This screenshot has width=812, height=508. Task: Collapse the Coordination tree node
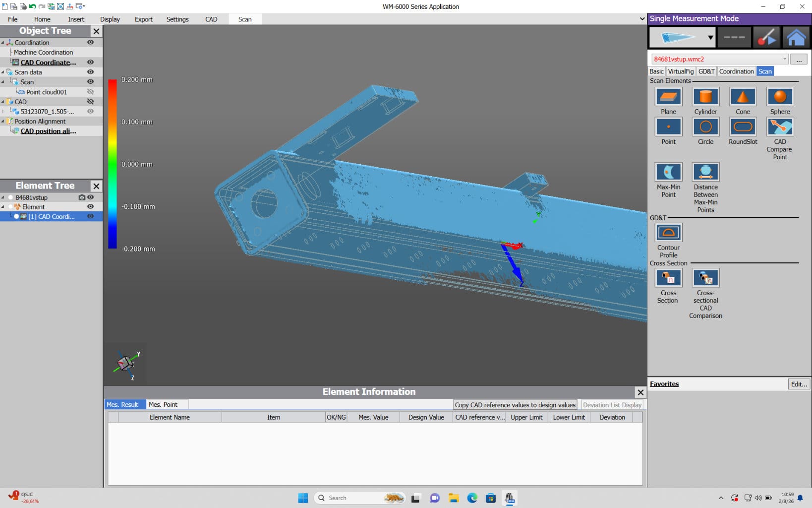pos(3,43)
